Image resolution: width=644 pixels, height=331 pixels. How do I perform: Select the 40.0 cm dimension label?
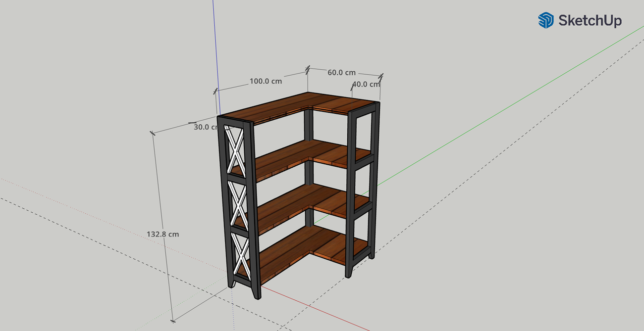pyautogui.click(x=366, y=84)
